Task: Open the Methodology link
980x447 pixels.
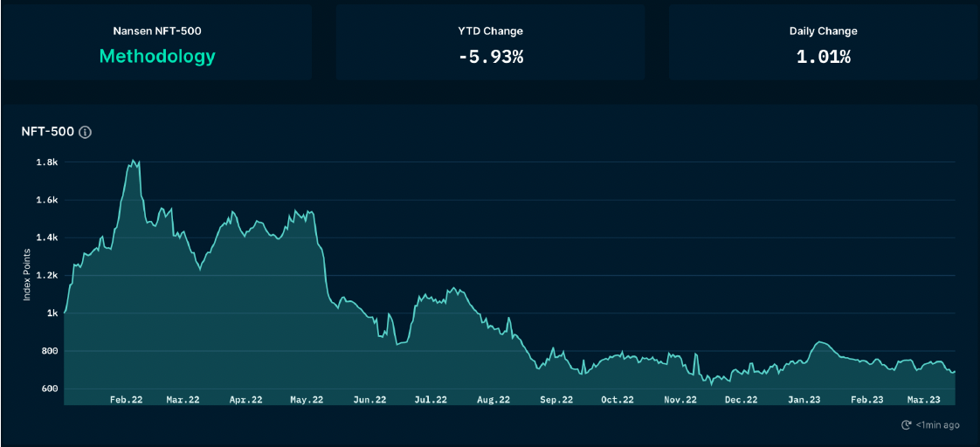Action: [157, 56]
